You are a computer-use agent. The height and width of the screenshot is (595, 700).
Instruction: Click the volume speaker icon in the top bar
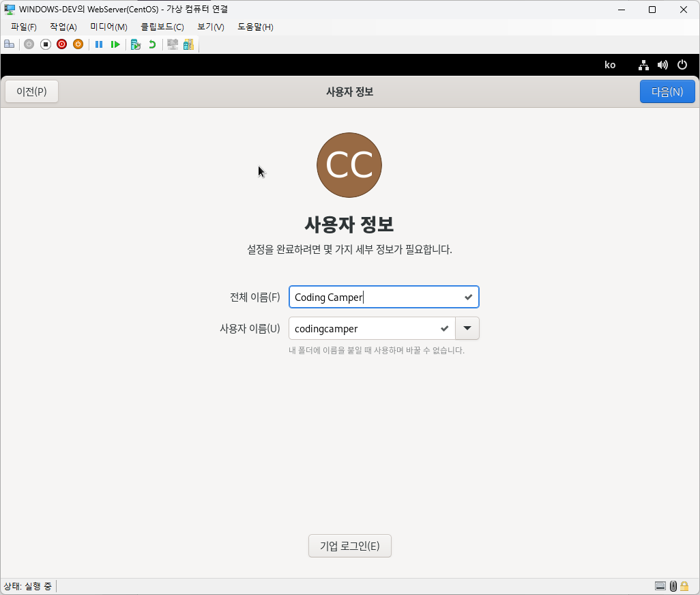pyautogui.click(x=662, y=64)
